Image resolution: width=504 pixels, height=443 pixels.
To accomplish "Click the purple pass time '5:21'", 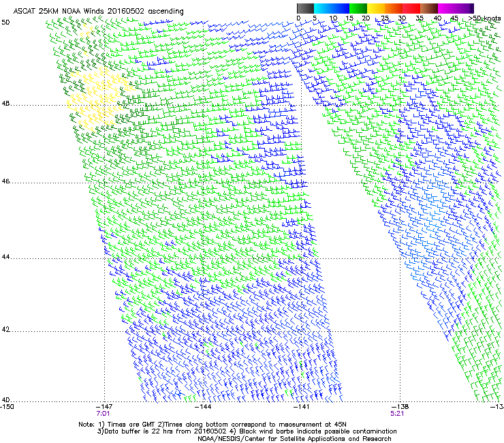I will [x=397, y=414].
